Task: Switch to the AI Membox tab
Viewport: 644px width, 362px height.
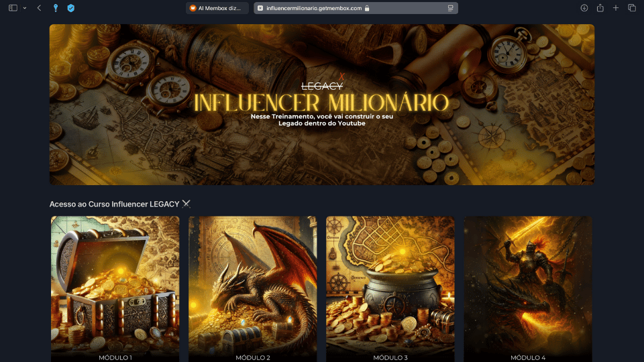Action: [x=217, y=8]
